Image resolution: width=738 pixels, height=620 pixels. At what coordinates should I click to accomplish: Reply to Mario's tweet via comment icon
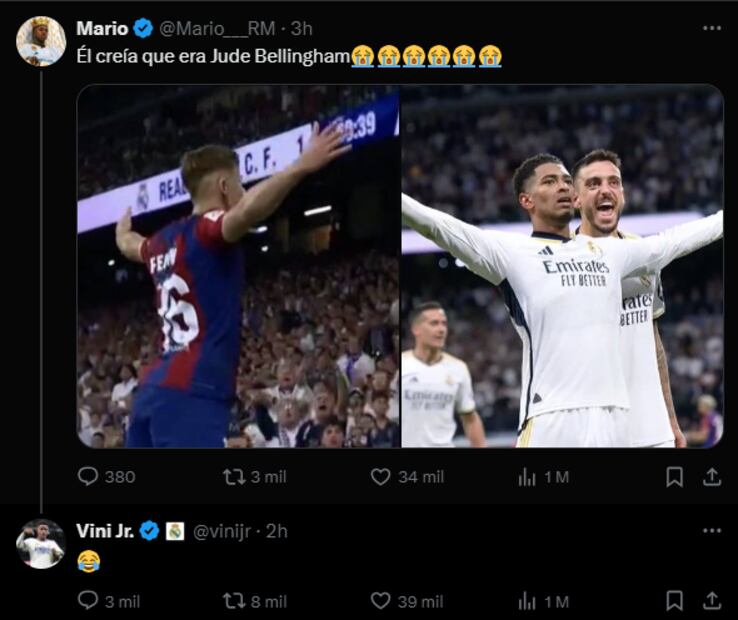coord(89,477)
